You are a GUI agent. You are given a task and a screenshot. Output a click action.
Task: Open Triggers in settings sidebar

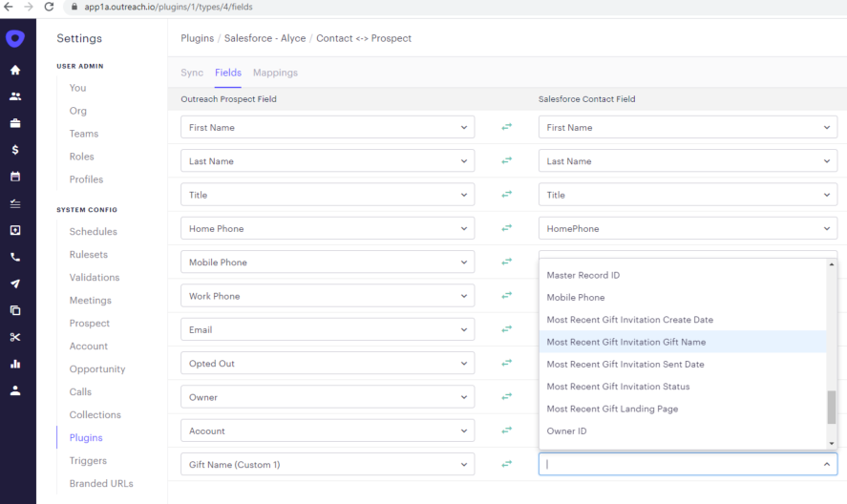(88, 461)
